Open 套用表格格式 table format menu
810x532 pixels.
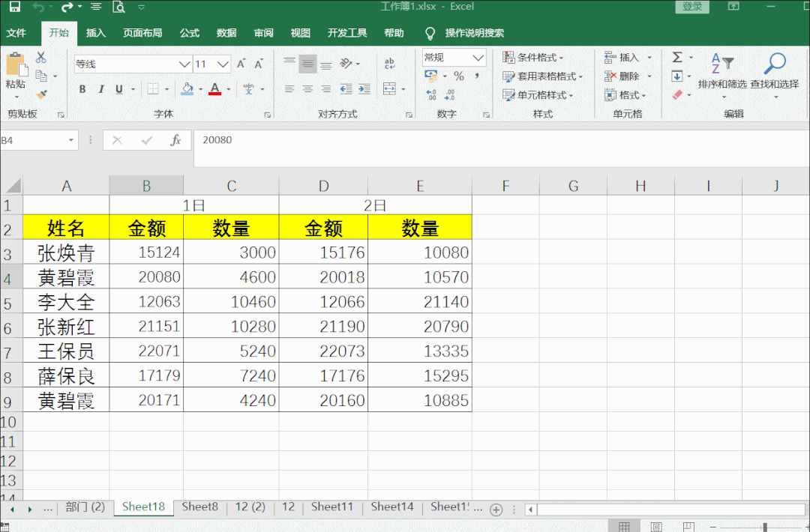[542, 76]
